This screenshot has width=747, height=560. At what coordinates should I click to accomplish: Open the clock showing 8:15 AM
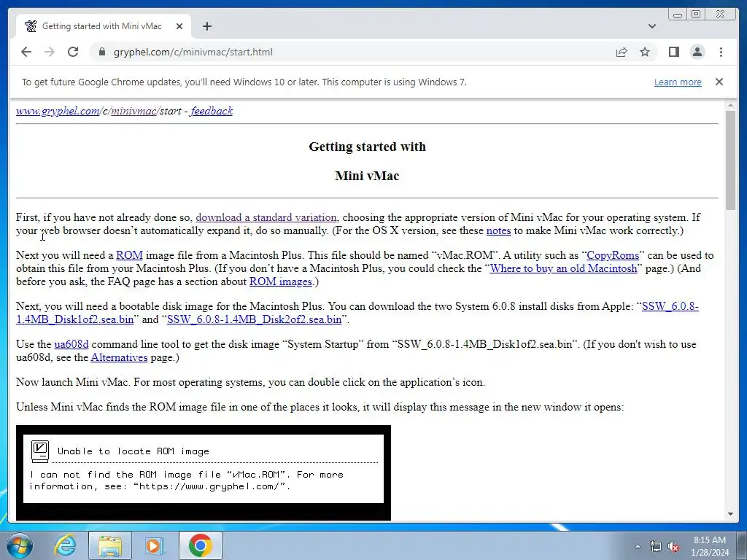click(710, 546)
